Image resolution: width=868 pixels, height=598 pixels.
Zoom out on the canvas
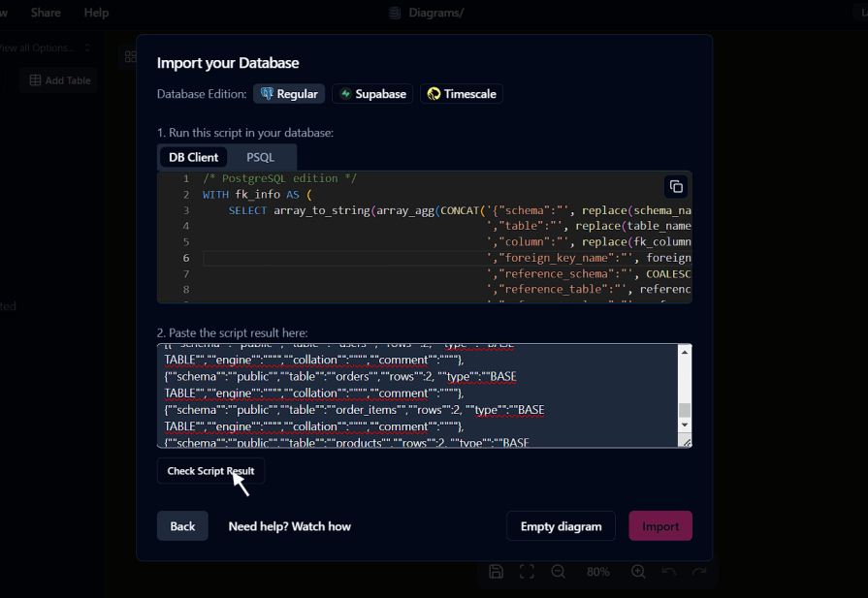pos(559,572)
